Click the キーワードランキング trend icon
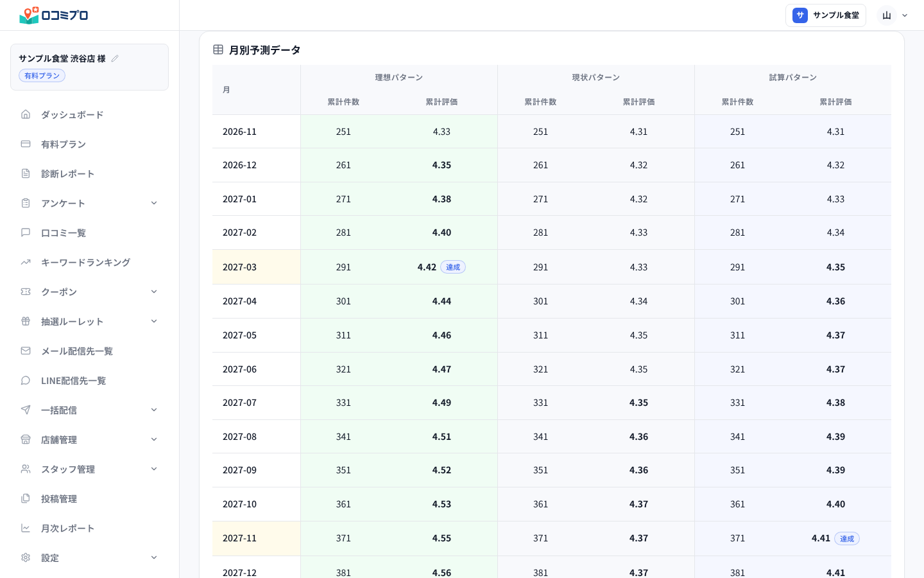Screen dimensions: 924x578 coord(26,262)
